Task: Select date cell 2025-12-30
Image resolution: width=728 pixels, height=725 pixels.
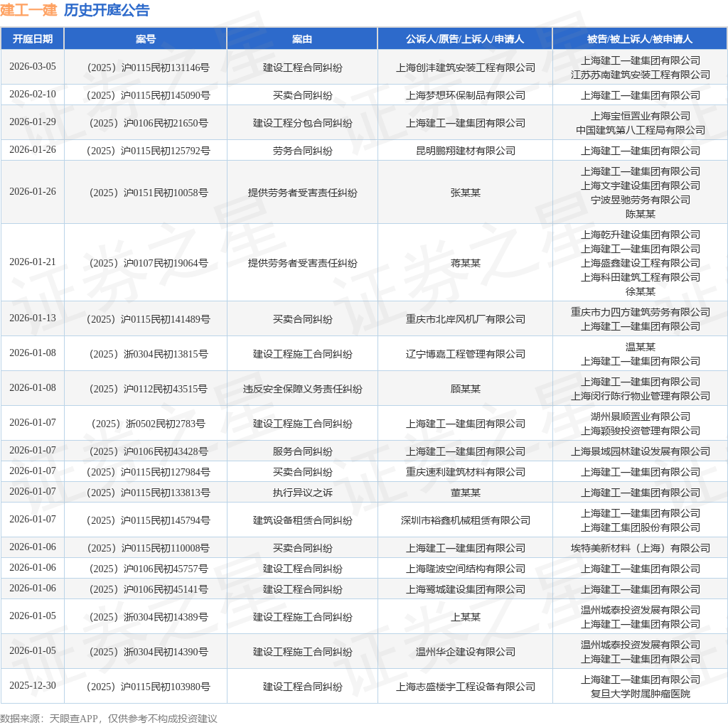Action: [x=33, y=685]
